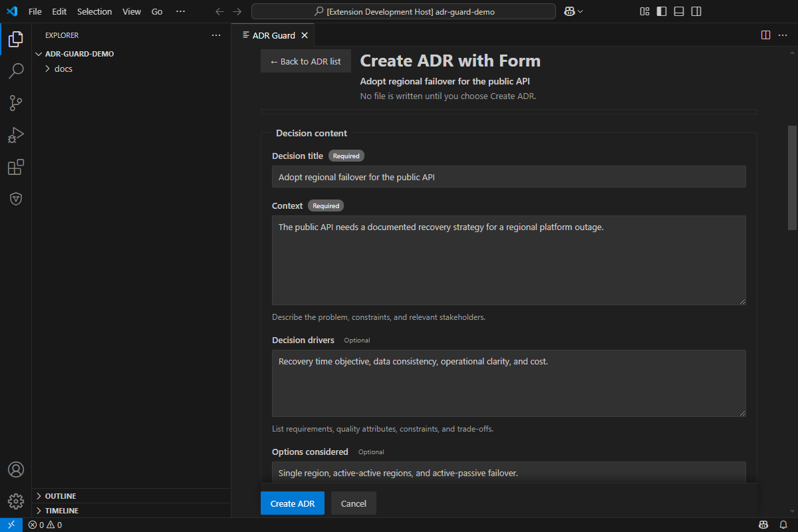Close the ADR Guard tab
The height and width of the screenshot is (532, 798).
tap(305, 35)
